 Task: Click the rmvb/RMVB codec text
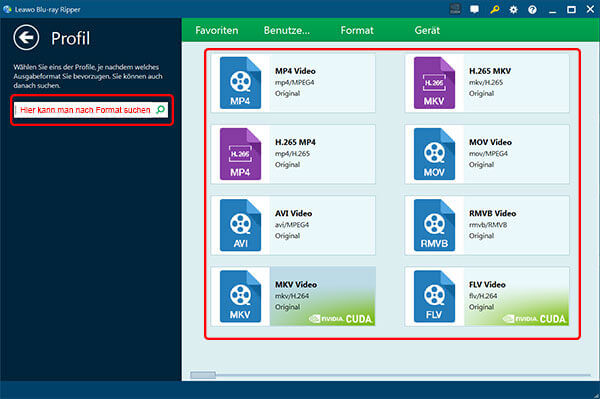click(x=488, y=225)
